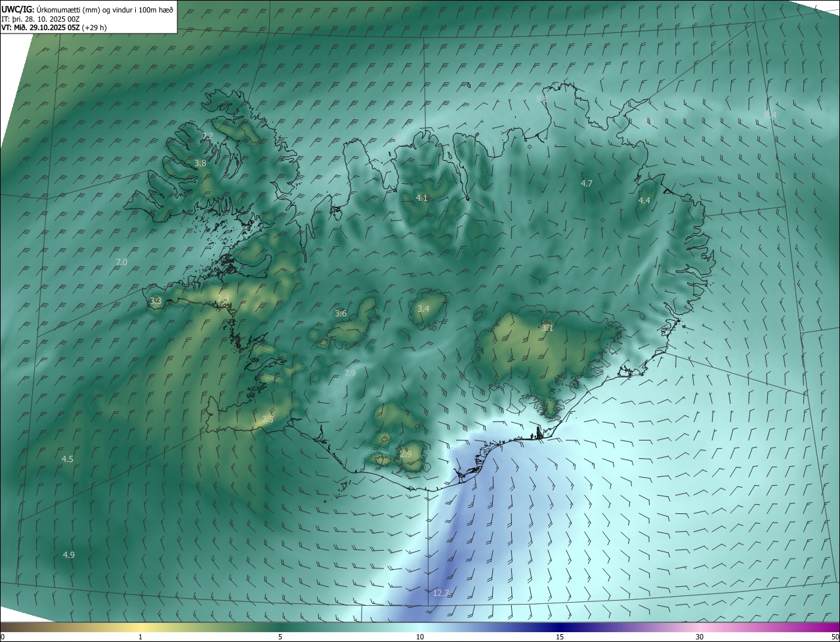Select the colorbar tick label 10
The height and width of the screenshot is (642, 840).
point(420,637)
